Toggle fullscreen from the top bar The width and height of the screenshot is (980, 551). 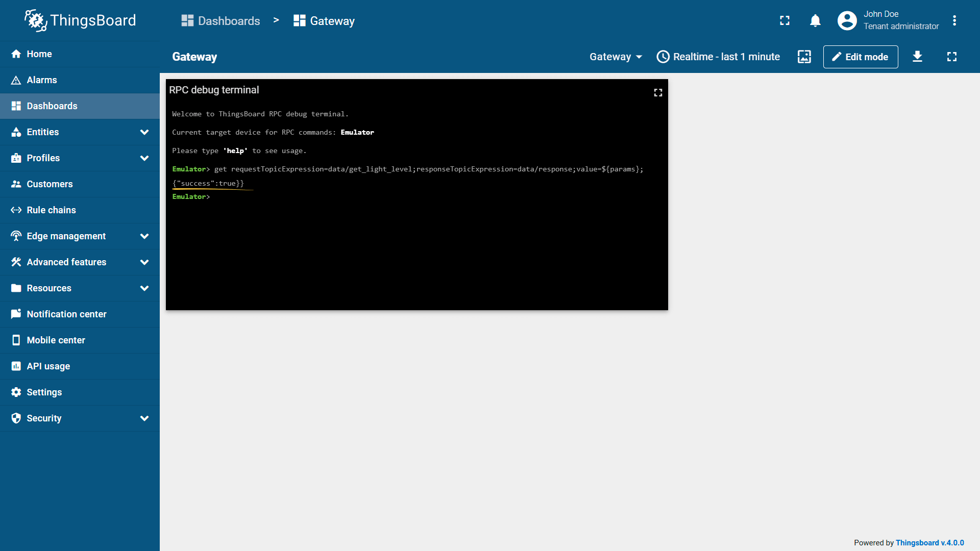pyautogui.click(x=785, y=20)
